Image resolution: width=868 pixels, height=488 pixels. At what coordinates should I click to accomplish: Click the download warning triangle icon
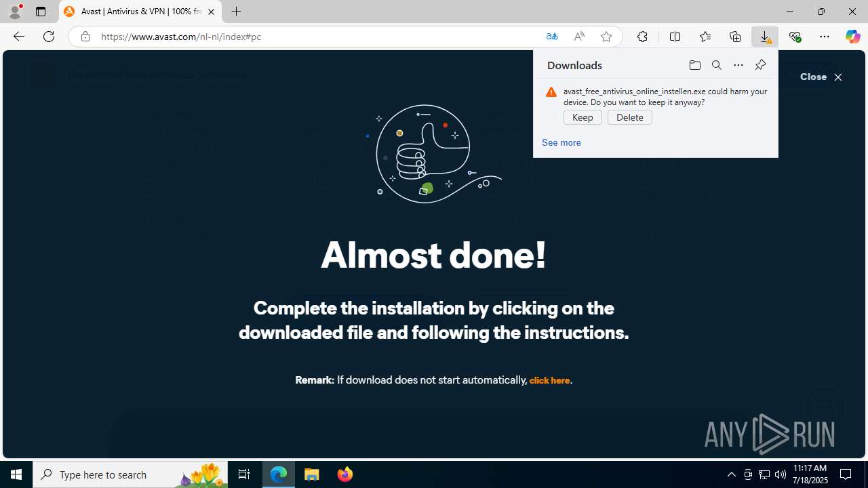[x=551, y=92]
